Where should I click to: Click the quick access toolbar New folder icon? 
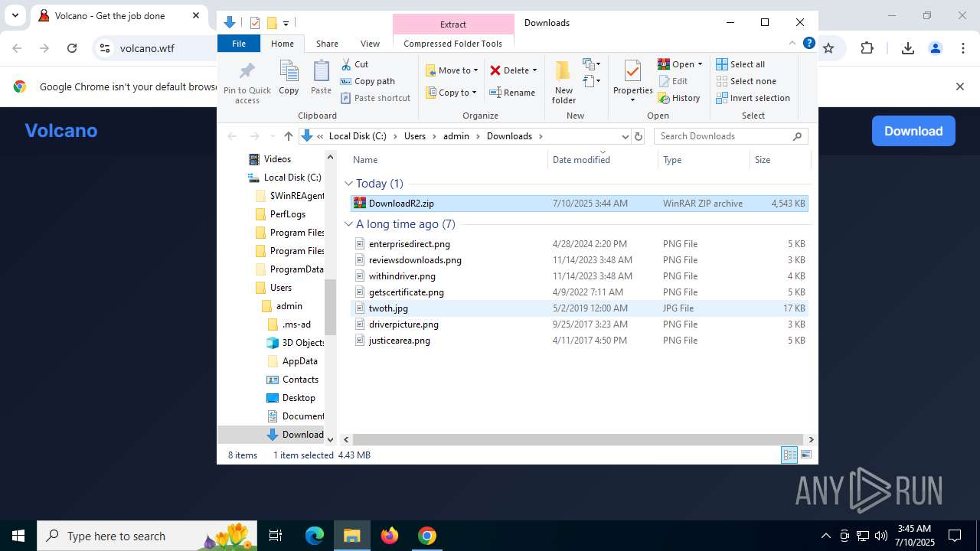tap(271, 23)
